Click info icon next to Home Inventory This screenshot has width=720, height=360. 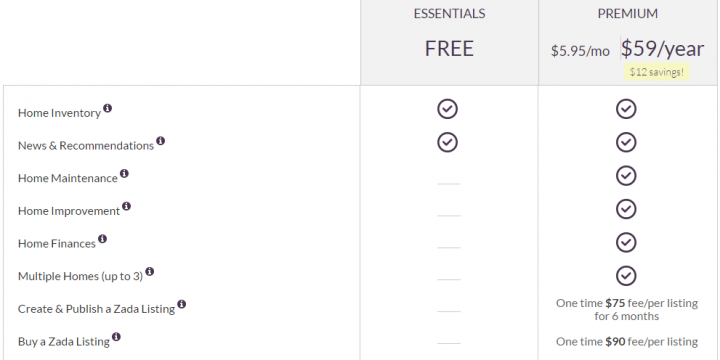coord(107,108)
